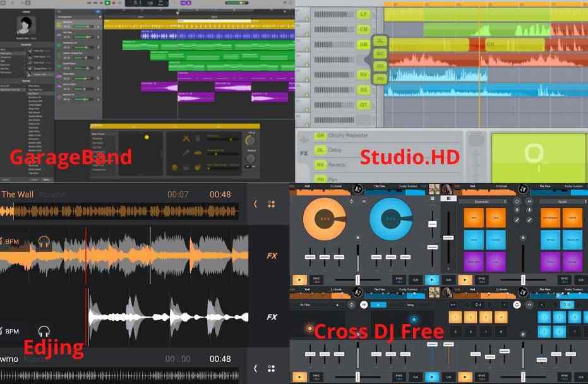
Task: Click the orange jog wheel in Cross DJ
Action: [324, 219]
